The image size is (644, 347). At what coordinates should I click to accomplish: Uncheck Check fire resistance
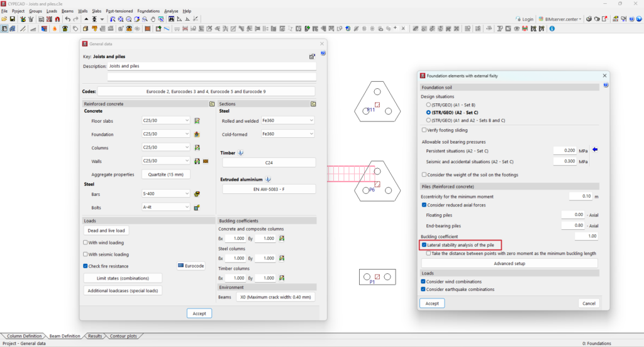pyautogui.click(x=86, y=266)
